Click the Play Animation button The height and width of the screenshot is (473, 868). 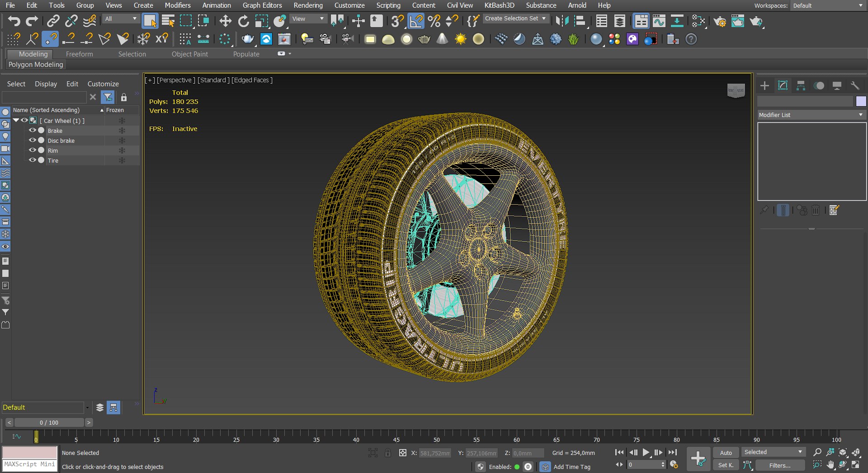(x=646, y=452)
